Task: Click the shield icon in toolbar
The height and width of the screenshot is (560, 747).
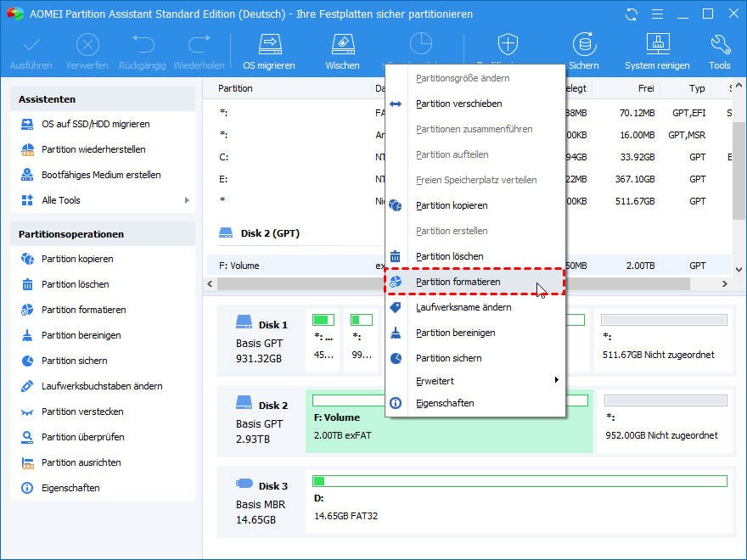Action: coord(508,44)
